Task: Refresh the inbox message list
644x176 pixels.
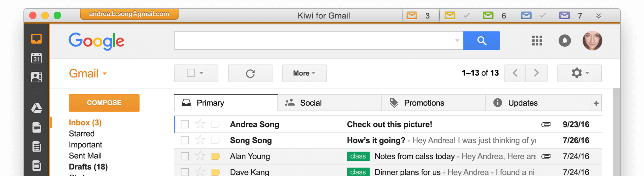Action: pyautogui.click(x=250, y=73)
